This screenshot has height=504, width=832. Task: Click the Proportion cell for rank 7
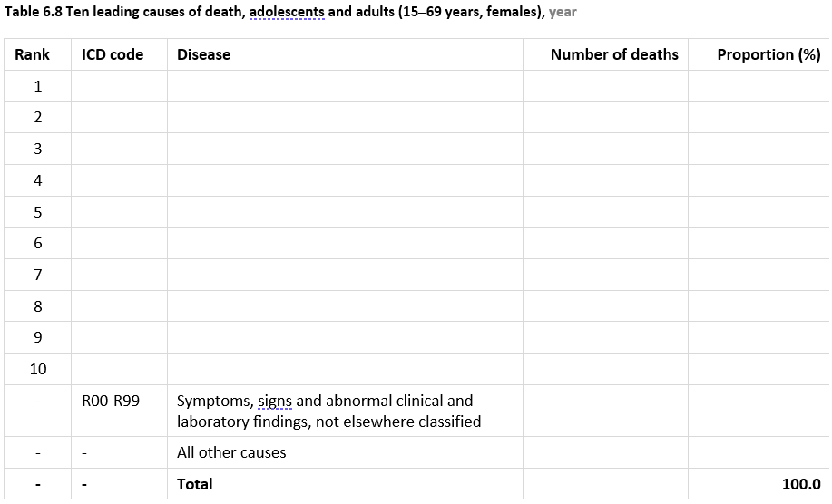(759, 275)
